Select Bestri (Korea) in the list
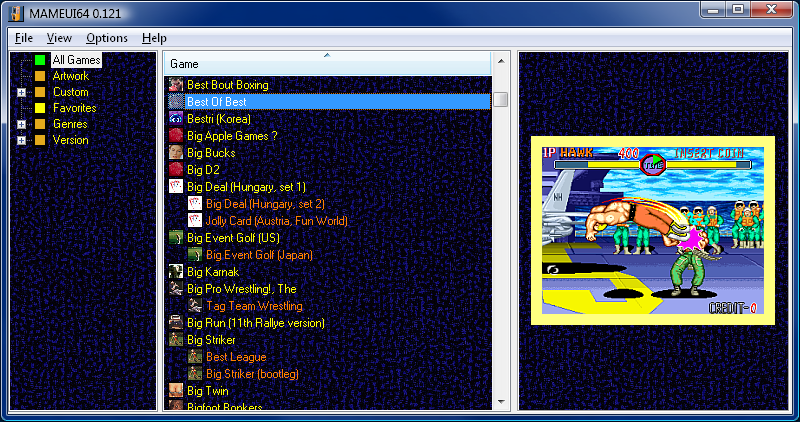Image resolution: width=800 pixels, height=422 pixels. tap(218, 119)
